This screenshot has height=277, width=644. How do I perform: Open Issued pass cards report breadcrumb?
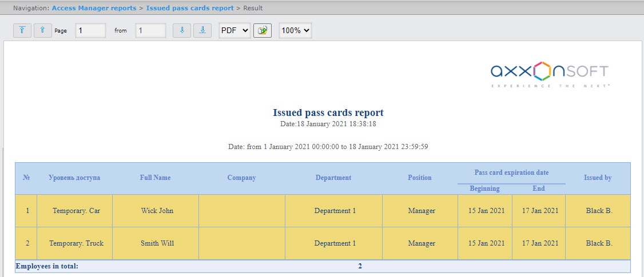coord(190,8)
